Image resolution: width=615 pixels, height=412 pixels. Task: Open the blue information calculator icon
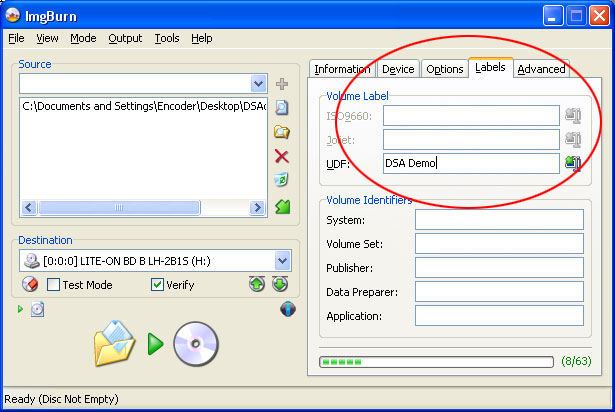[x=288, y=309]
